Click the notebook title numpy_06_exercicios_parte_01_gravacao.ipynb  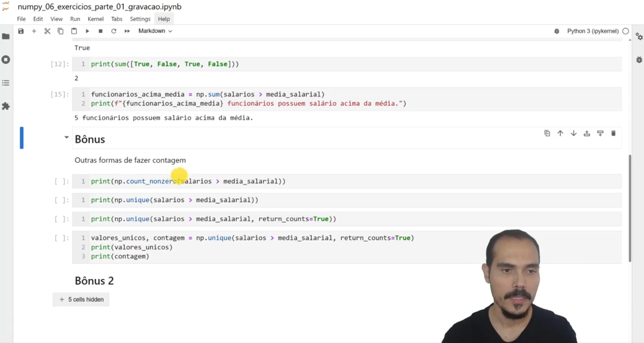point(100,7)
